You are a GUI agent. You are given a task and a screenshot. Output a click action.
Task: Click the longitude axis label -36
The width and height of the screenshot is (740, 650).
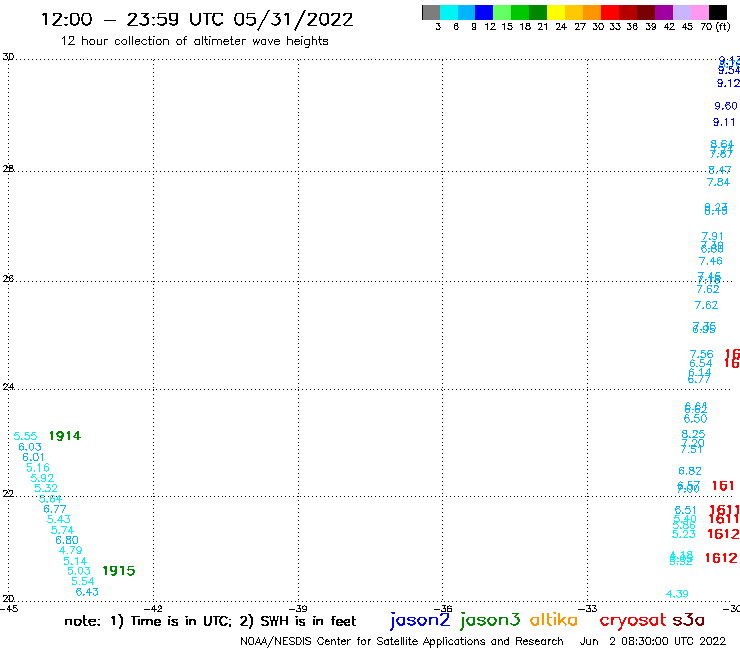[445, 608]
